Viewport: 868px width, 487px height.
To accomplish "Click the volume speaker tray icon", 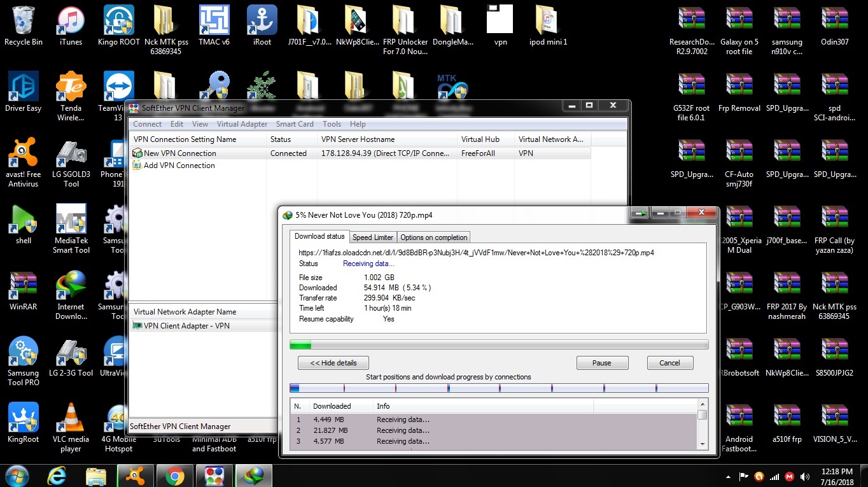I will click(x=806, y=476).
